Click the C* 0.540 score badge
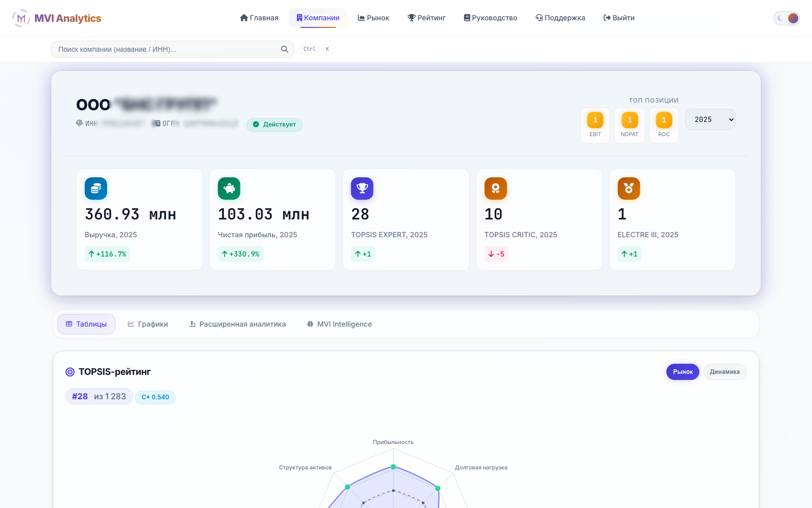Viewport: 812px width, 508px height. tap(155, 397)
